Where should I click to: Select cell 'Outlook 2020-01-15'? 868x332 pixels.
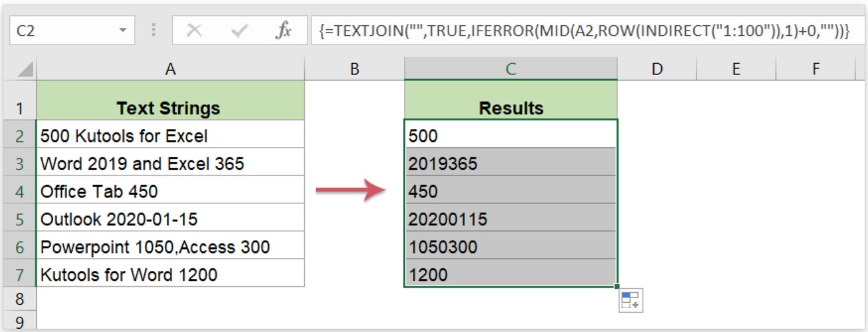click(x=171, y=217)
